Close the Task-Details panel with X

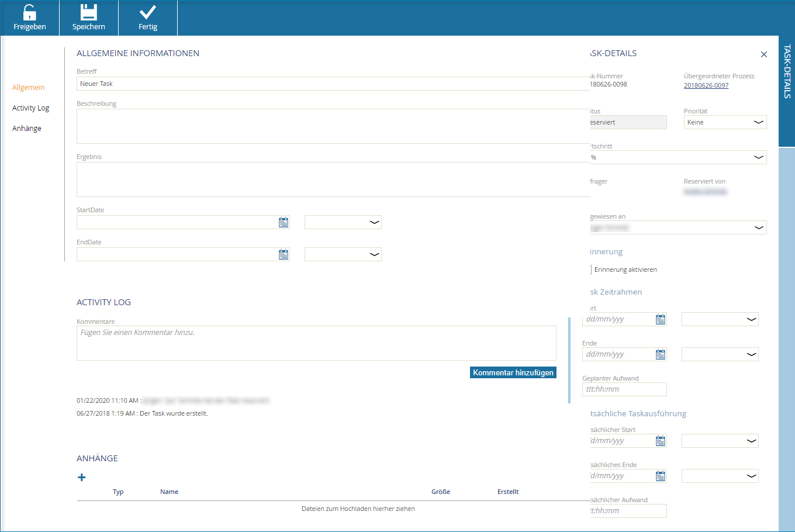pyautogui.click(x=763, y=54)
